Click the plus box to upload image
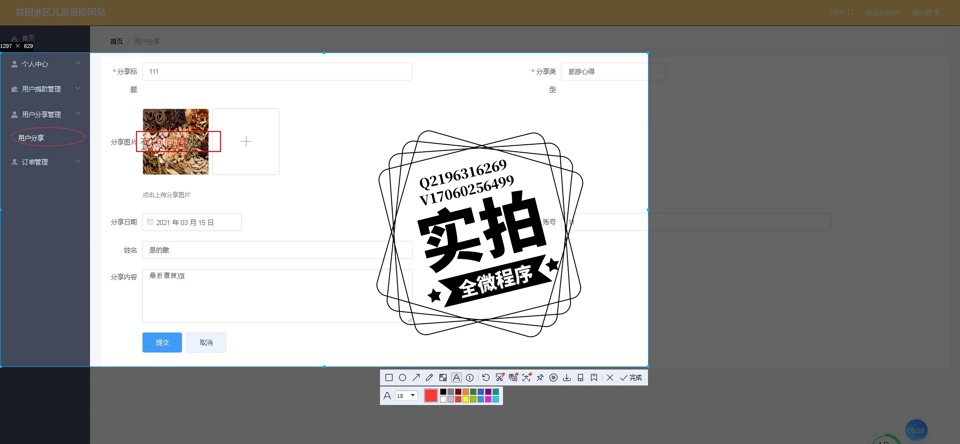Screen dimensions: 960x444 246,142
